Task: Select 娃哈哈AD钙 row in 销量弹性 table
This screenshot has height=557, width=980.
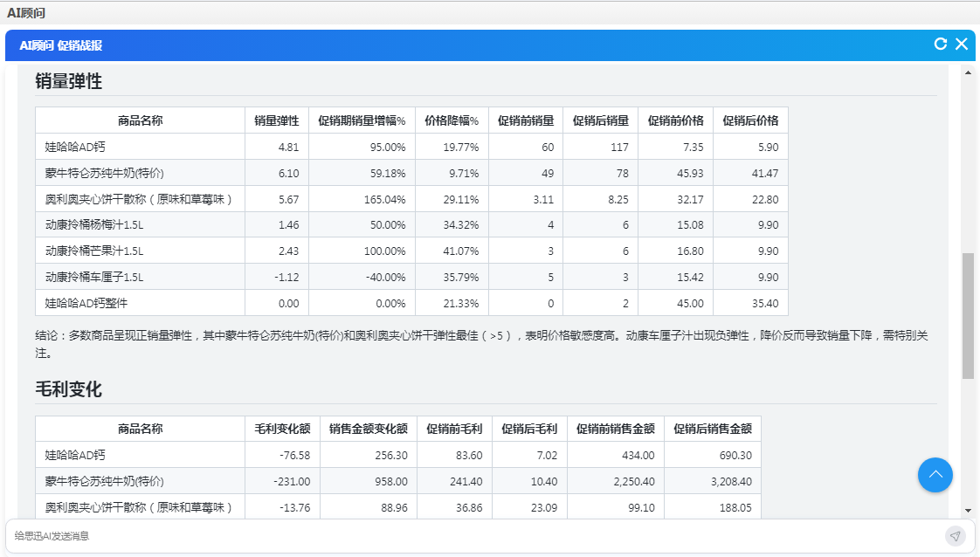Action: tap(412, 147)
